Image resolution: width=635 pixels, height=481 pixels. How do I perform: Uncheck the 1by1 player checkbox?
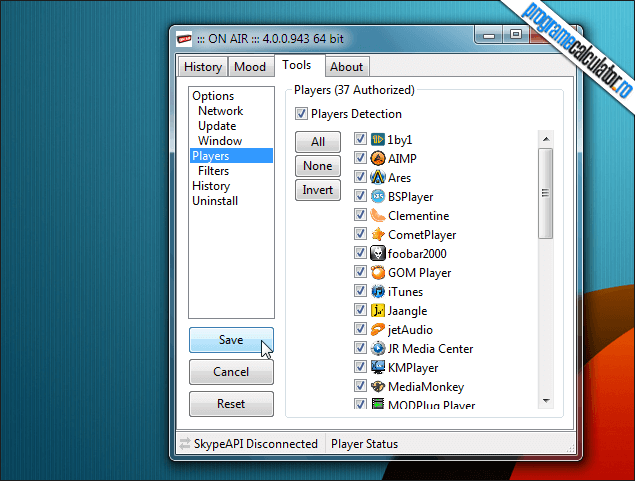pos(360,138)
